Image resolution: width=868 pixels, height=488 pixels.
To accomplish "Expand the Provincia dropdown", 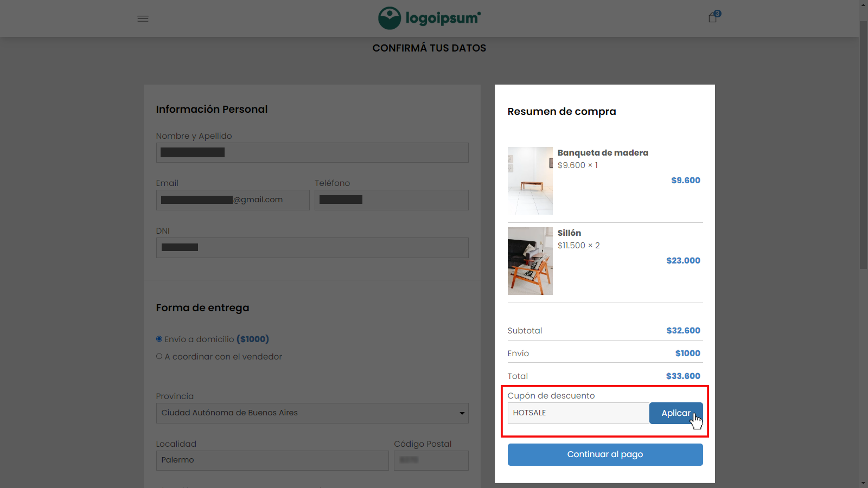I will tap(312, 413).
